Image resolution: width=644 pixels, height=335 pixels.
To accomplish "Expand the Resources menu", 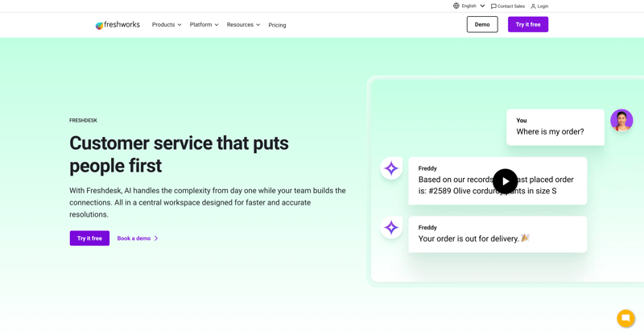I will click(x=244, y=25).
